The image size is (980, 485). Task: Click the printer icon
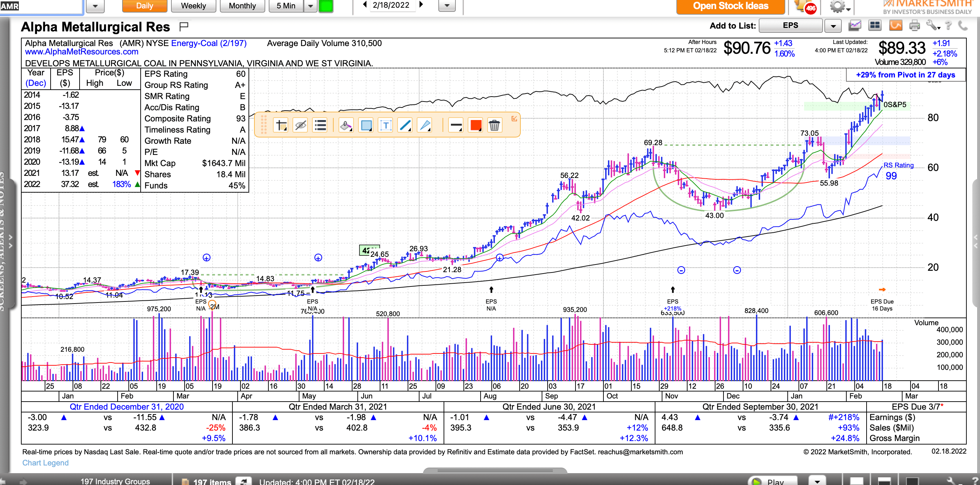click(915, 26)
